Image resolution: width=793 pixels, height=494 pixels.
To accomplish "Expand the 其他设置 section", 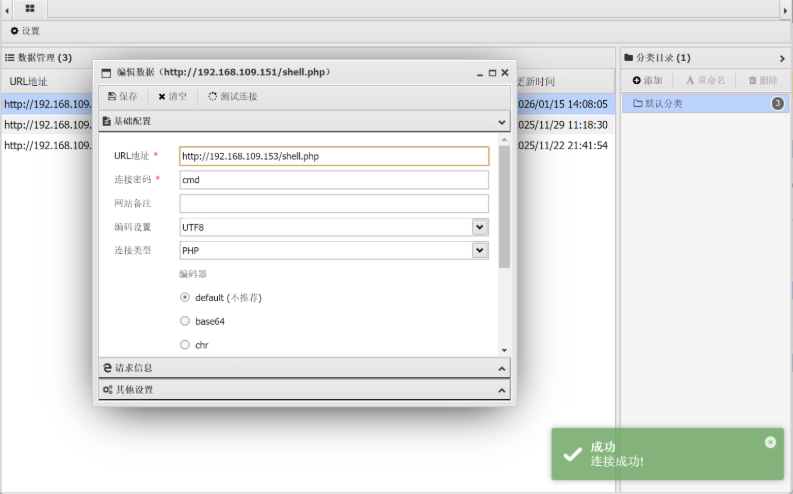I will tap(304, 390).
